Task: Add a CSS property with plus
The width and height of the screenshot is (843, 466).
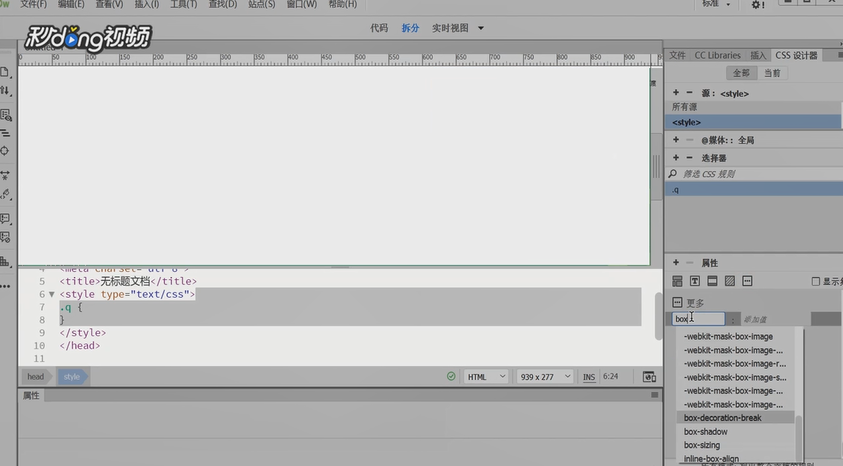Action: tap(676, 262)
